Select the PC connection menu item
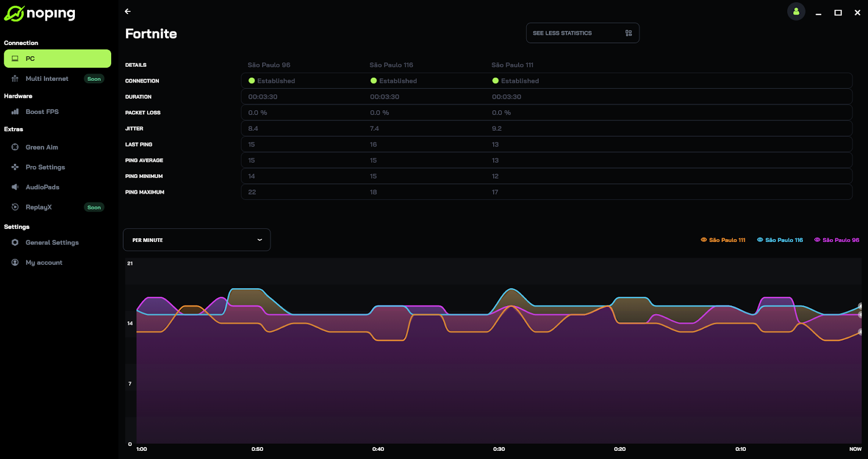The image size is (868, 459). [58, 59]
